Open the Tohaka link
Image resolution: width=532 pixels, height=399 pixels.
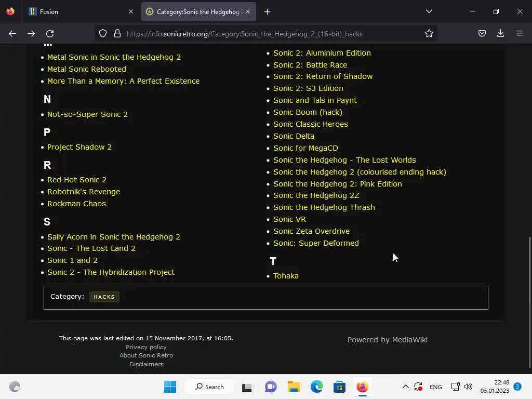tap(286, 276)
